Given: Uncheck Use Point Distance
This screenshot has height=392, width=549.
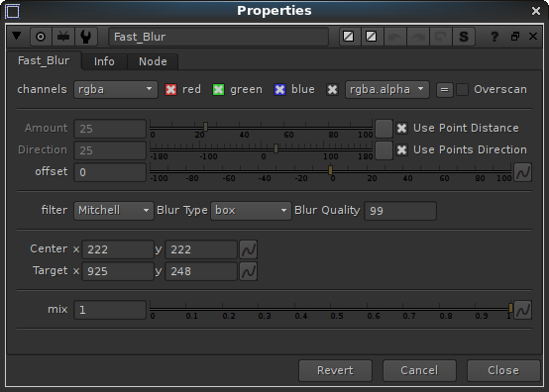Looking at the screenshot, I should (402, 129).
